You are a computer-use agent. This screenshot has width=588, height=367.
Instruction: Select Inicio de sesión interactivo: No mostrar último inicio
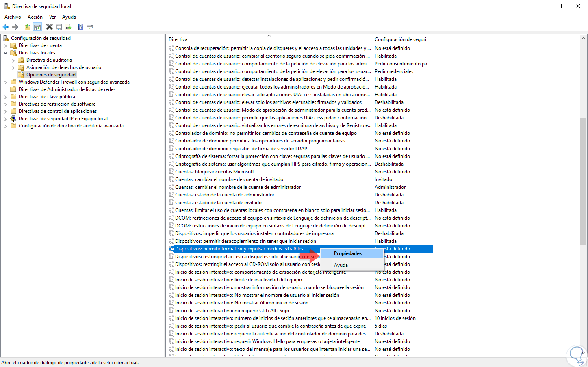pos(242,303)
